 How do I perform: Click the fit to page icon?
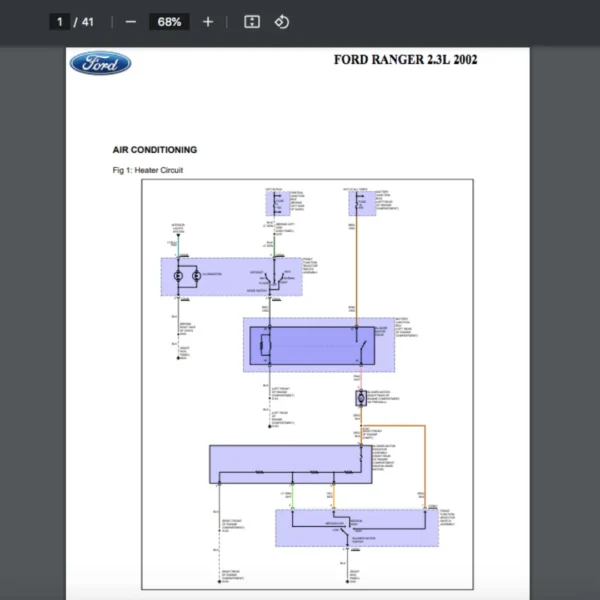click(x=252, y=22)
